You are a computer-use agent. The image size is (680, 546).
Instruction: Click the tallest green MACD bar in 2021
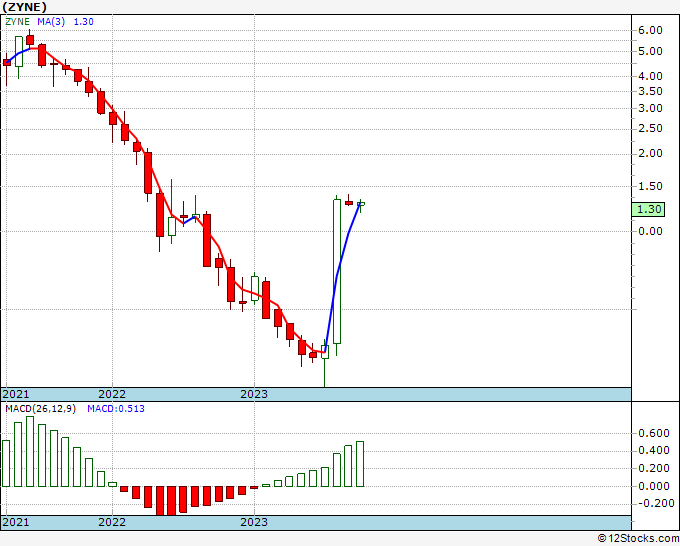coord(30,451)
